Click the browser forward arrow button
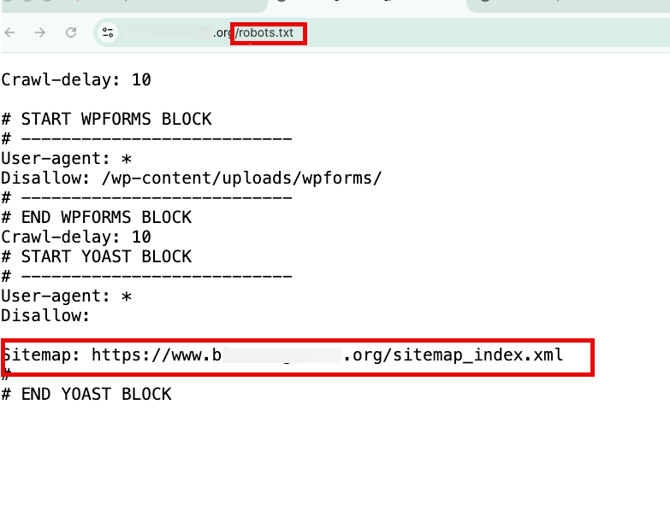 [40, 33]
